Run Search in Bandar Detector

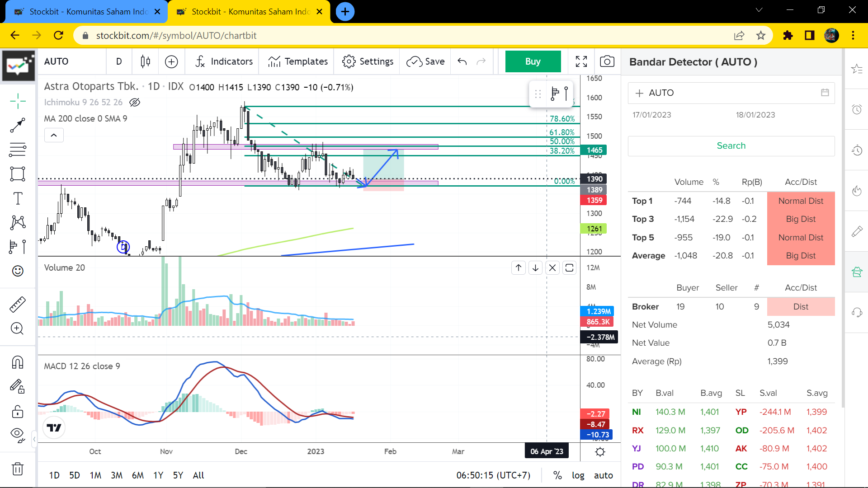731,145
